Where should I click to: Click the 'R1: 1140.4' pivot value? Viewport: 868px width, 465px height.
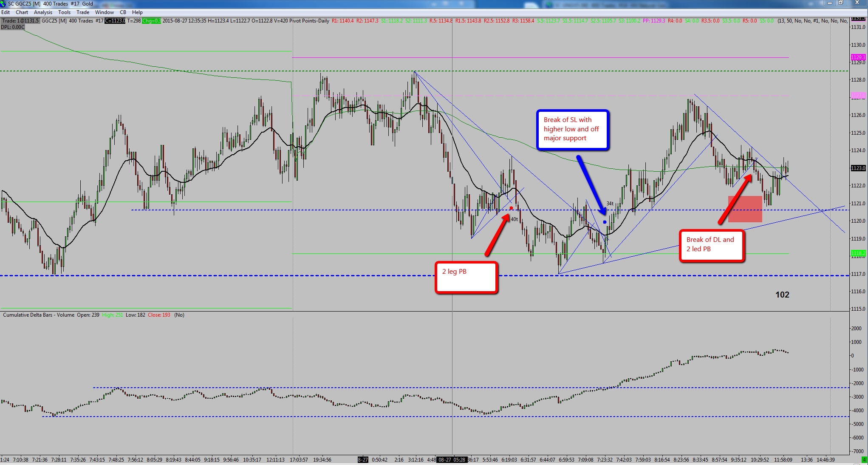[x=342, y=21]
